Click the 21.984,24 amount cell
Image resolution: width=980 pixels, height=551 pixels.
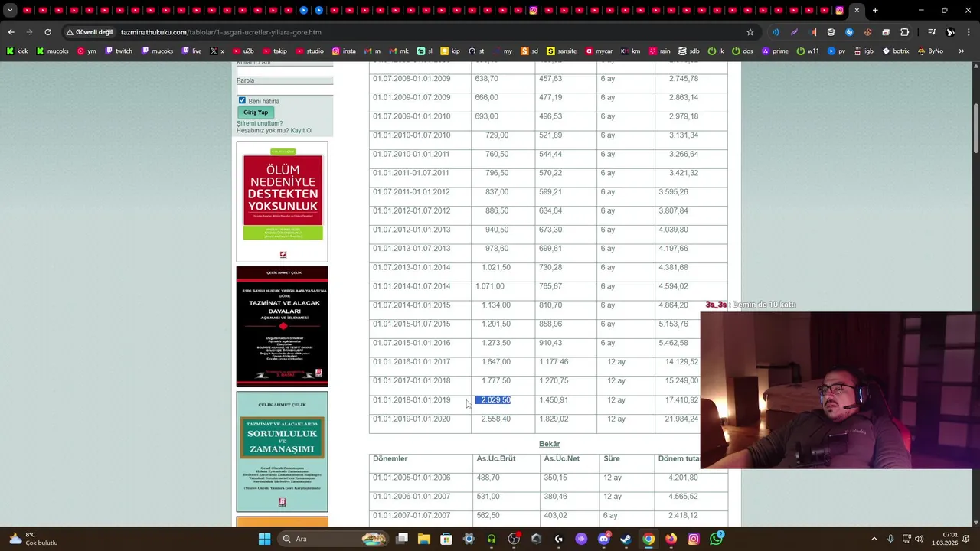681,419
